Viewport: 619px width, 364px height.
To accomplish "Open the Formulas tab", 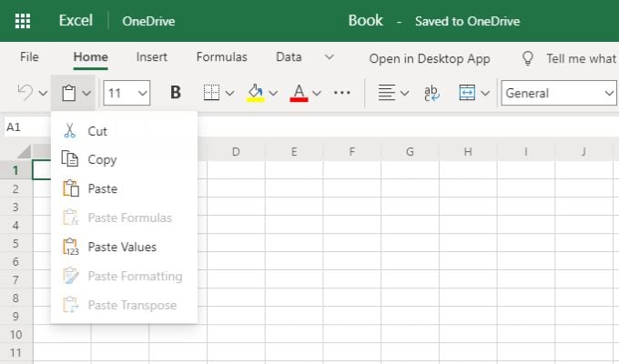I will (221, 56).
